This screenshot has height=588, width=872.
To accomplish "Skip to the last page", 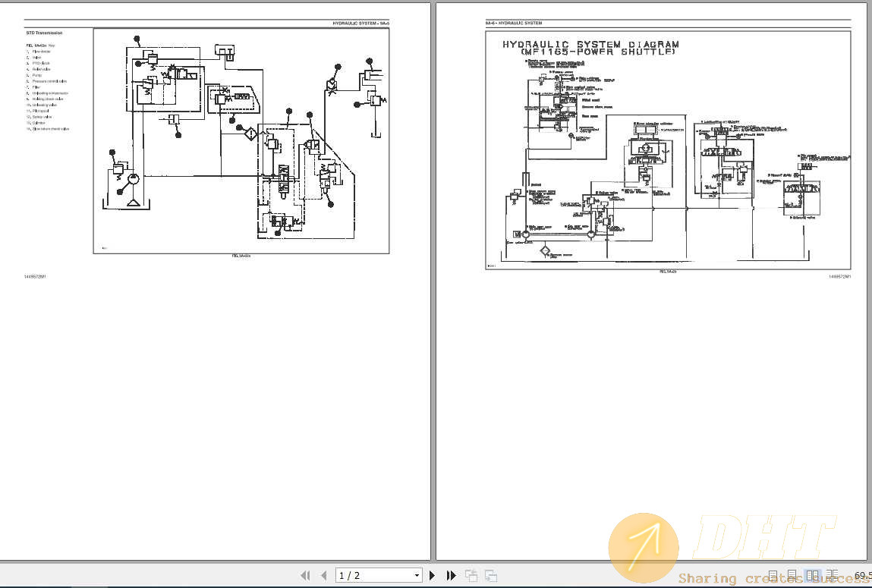I will (450, 575).
